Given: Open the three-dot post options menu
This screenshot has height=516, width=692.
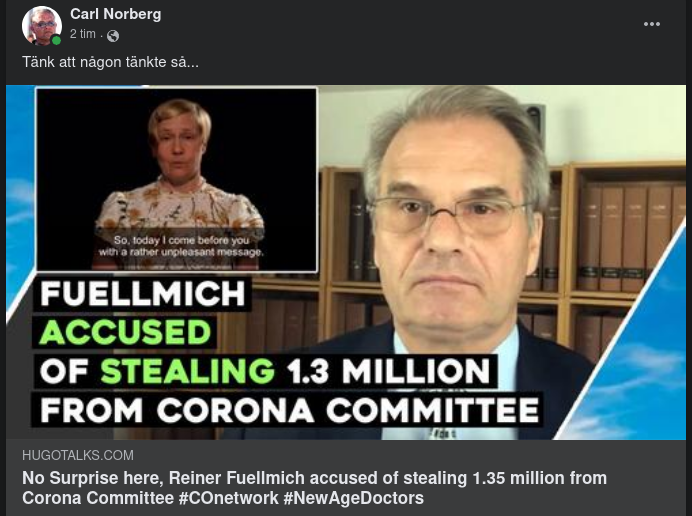Looking at the screenshot, I should [x=652, y=24].
